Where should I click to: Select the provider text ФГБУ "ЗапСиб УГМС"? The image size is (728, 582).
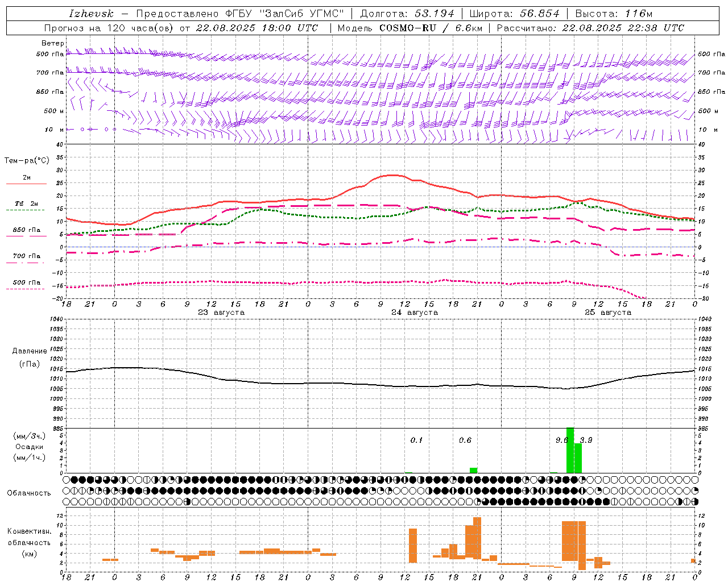(x=286, y=14)
